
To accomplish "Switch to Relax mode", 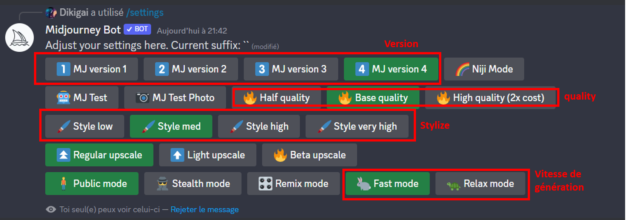I will click(x=480, y=184).
